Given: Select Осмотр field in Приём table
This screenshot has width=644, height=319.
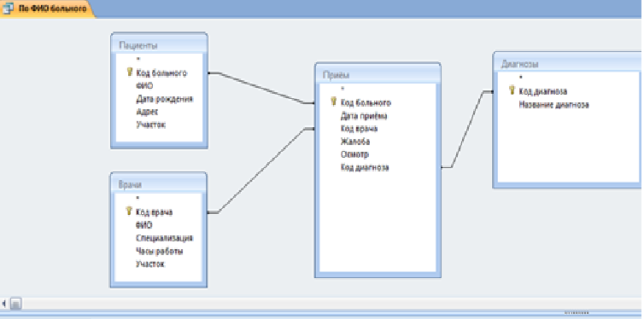Looking at the screenshot, I should 354,154.
